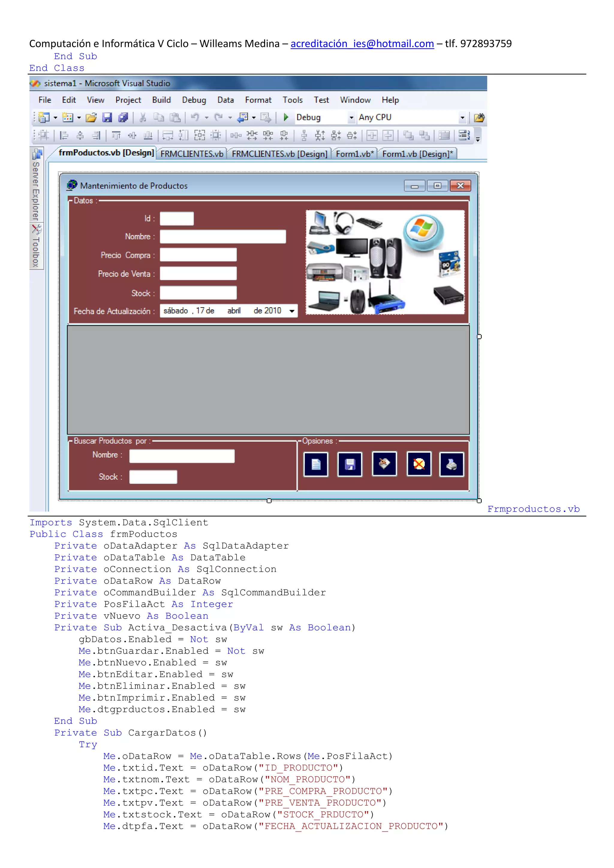Click the Imprimir printer button in Opsiones
Viewport: 614px width, 868px height.
click(452, 464)
